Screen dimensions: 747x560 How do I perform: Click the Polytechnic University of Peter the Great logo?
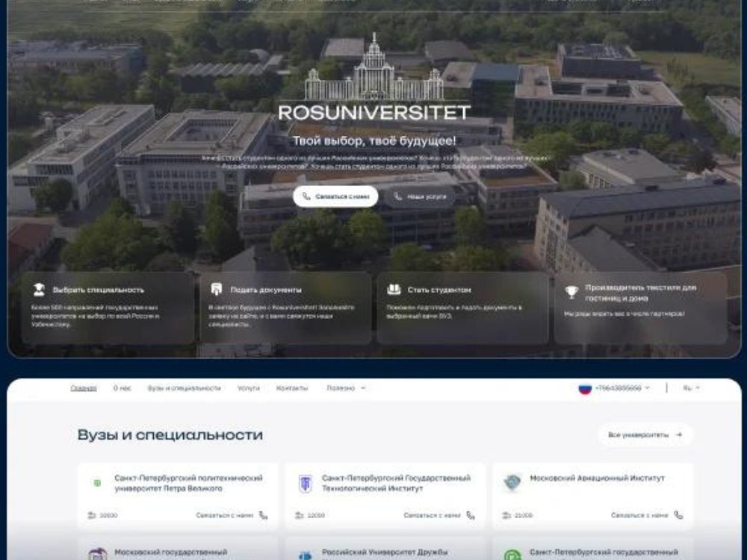[x=97, y=483]
